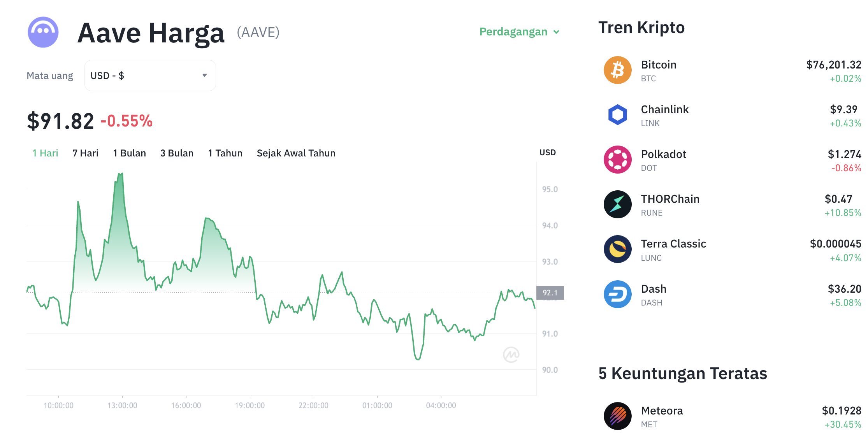Click the Dash icon

[x=617, y=294]
